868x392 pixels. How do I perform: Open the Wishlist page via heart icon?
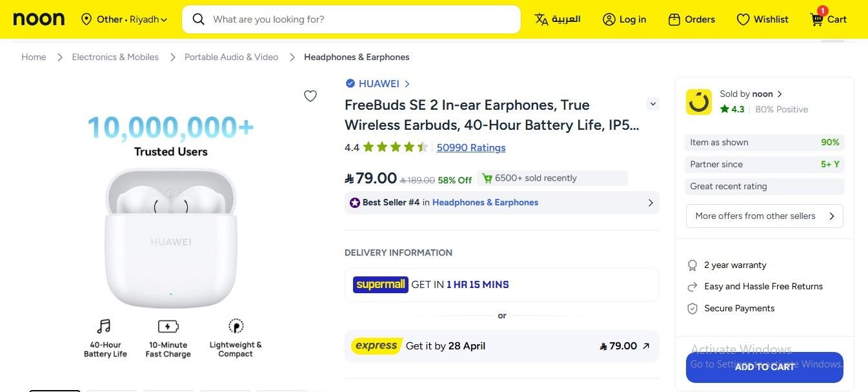click(x=743, y=19)
